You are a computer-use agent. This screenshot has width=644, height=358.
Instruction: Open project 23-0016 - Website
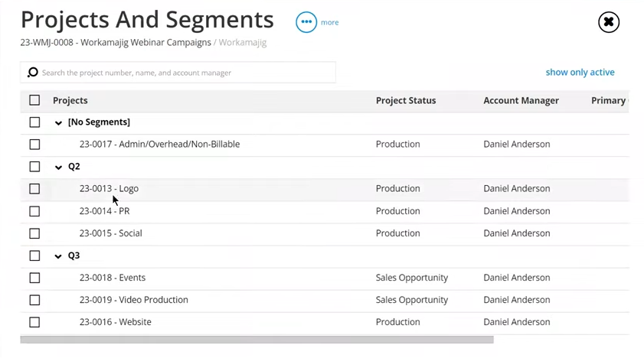pyautogui.click(x=115, y=322)
